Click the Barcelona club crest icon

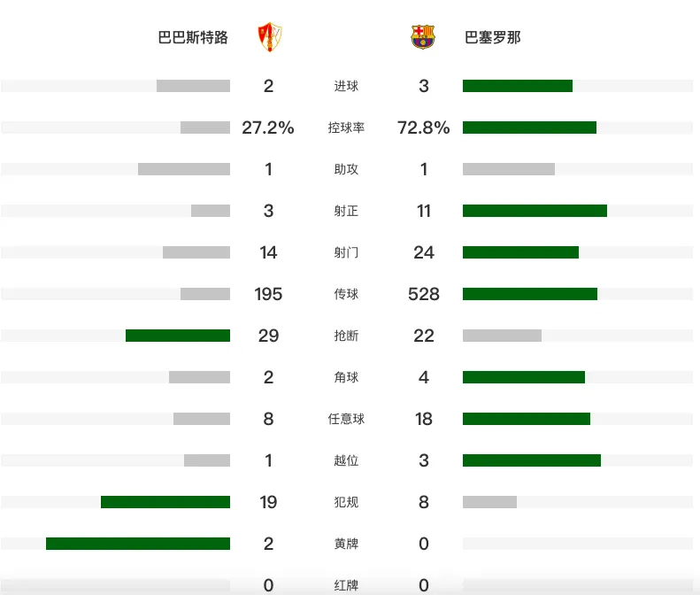[x=423, y=37]
